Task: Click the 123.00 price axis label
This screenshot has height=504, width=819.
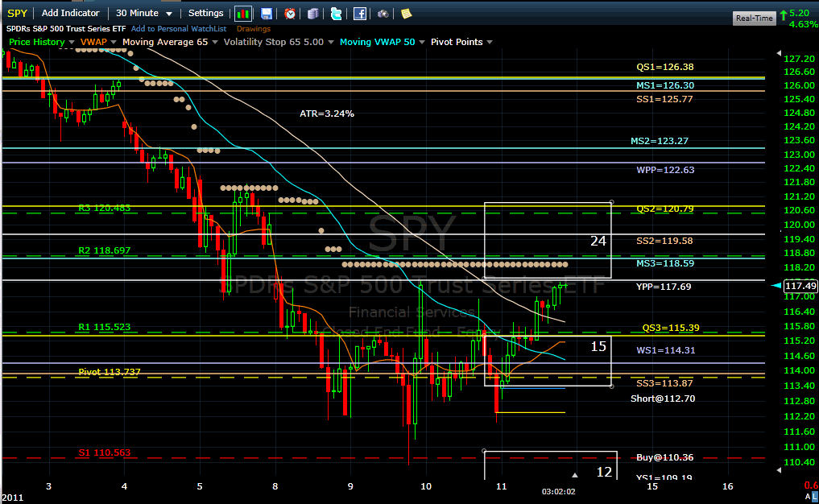Action: tap(799, 155)
